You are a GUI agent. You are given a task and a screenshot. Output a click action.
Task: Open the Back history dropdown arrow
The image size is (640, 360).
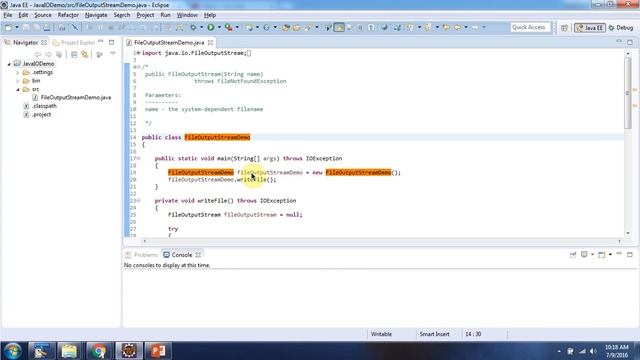(466, 27)
